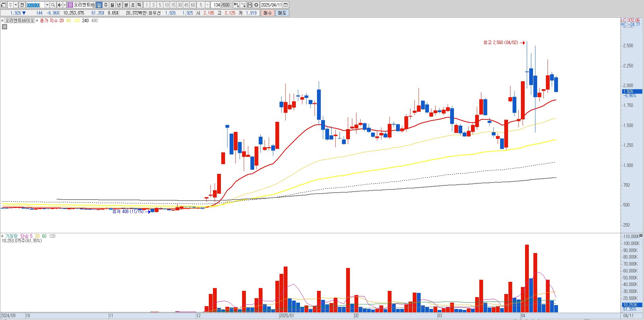
Task: Choose the 1 interval preset
Action: (146, 5)
